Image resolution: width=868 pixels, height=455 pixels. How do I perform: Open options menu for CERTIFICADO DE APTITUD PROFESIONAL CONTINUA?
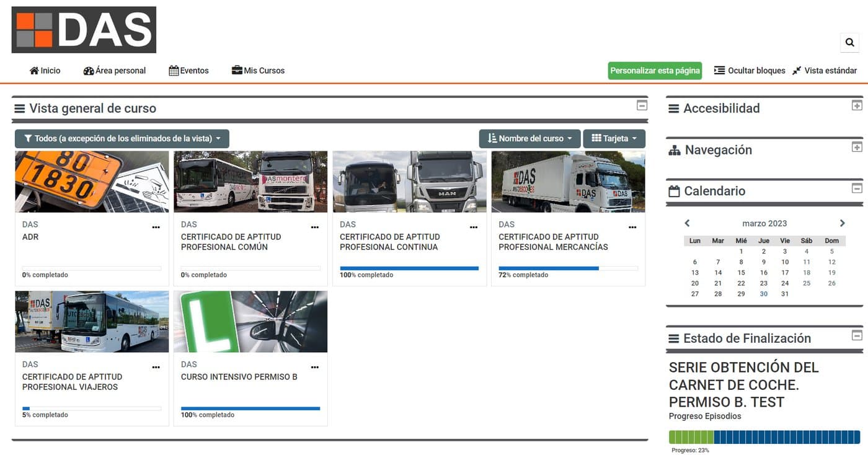[474, 227]
